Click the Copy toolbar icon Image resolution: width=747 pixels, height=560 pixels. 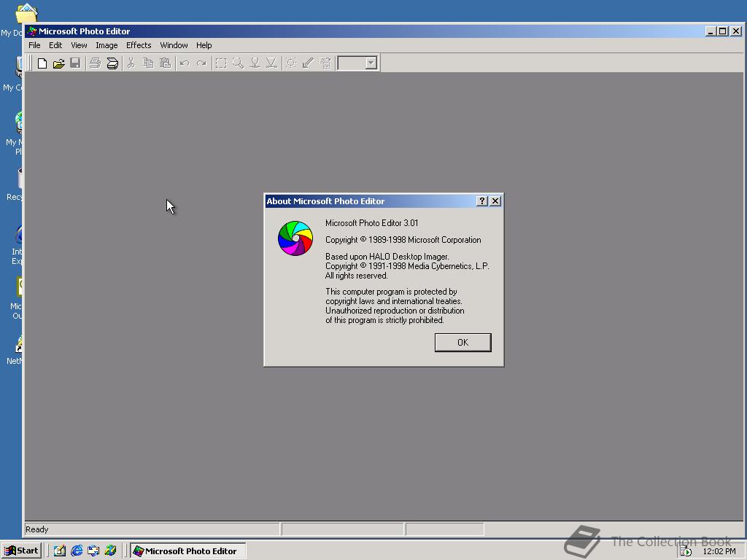coord(148,63)
